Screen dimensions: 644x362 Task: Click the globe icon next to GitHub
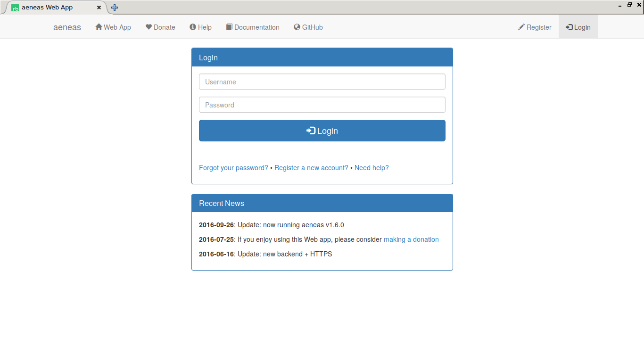297,27
